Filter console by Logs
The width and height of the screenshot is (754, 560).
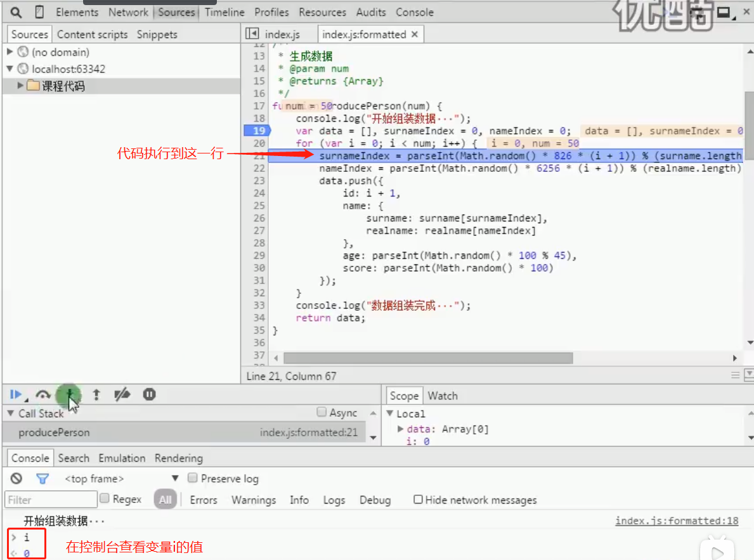[x=334, y=500]
